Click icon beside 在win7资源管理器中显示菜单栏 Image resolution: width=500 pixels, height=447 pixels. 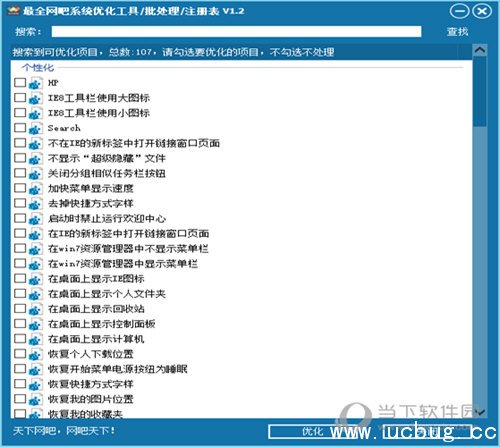pos(36,264)
